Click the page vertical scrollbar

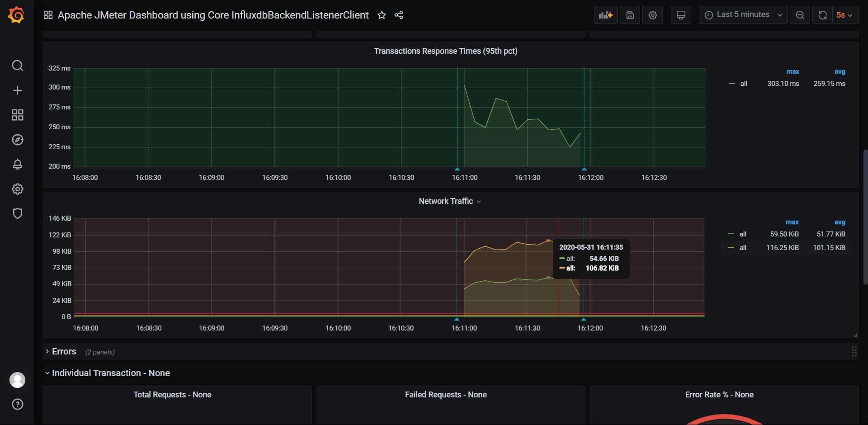[x=865, y=217]
